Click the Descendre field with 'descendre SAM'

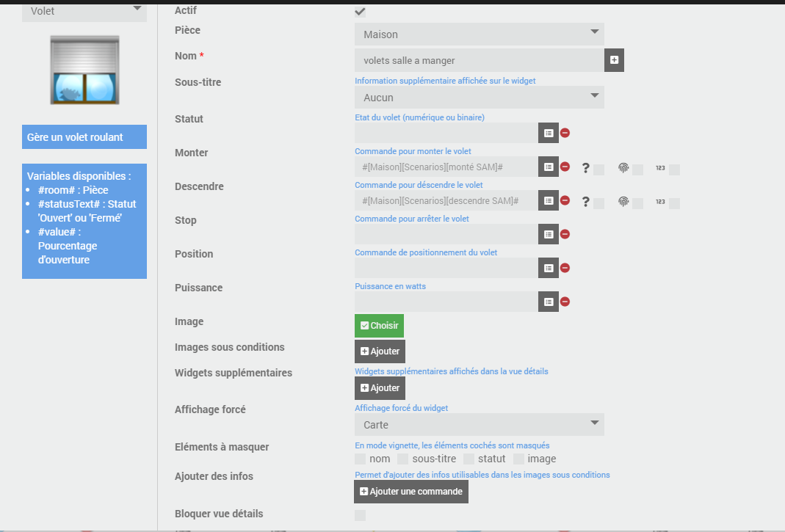pos(446,200)
